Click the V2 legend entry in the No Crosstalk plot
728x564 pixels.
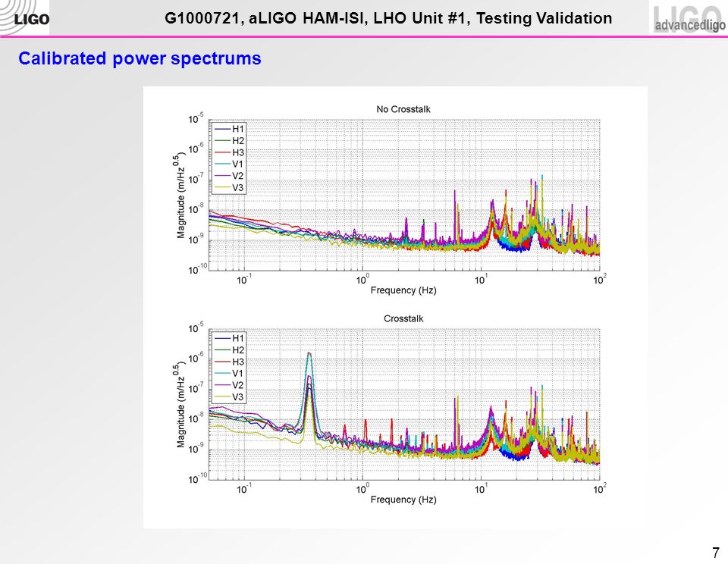[x=230, y=176]
